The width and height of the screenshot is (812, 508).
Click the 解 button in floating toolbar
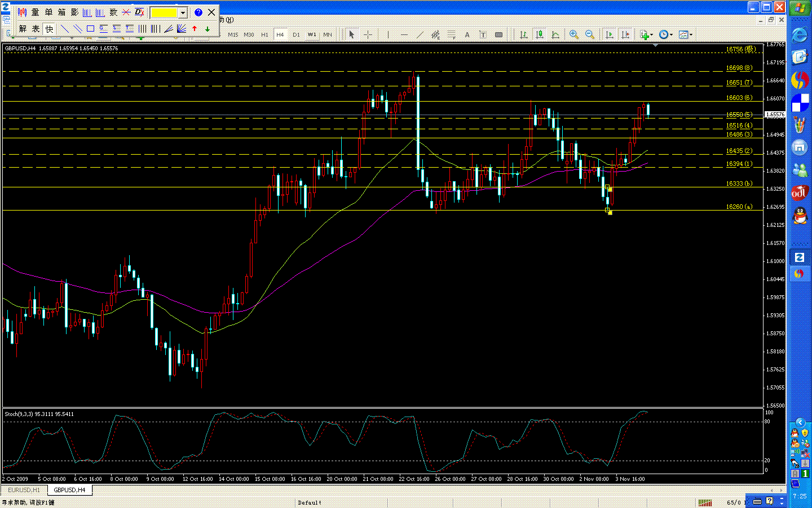(23, 29)
